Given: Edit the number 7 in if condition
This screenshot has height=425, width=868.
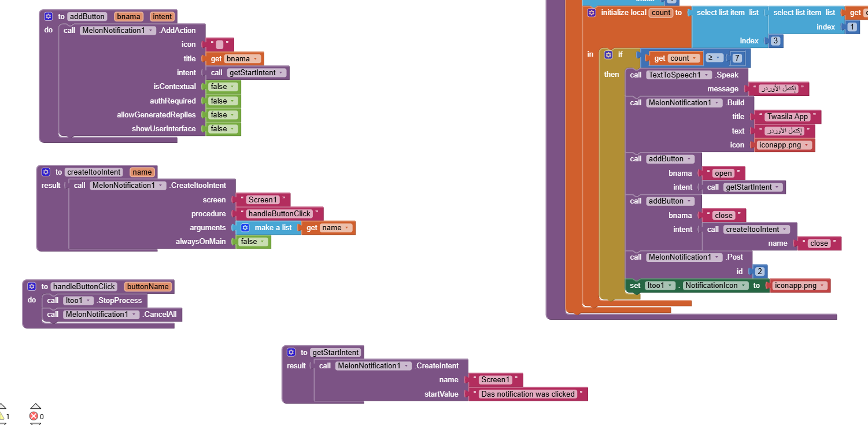Looking at the screenshot, I should coord(737,58).
